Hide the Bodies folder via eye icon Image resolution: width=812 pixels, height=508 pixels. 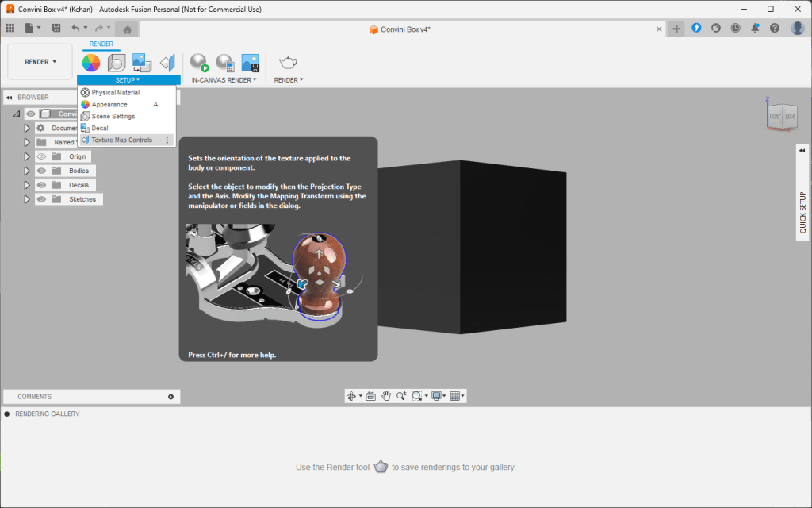[x=41, y=171]
